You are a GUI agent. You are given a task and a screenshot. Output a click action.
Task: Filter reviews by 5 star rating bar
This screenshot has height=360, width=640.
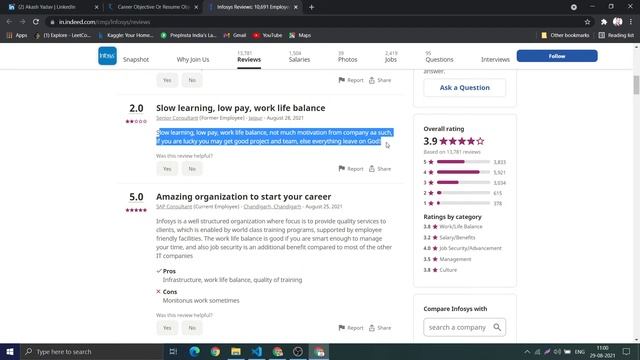coord(464,162)
